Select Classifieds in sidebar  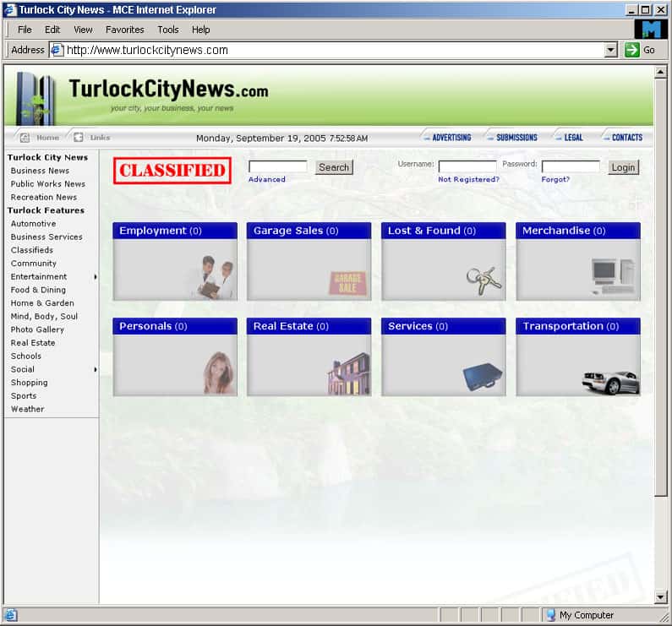point(32,250)
